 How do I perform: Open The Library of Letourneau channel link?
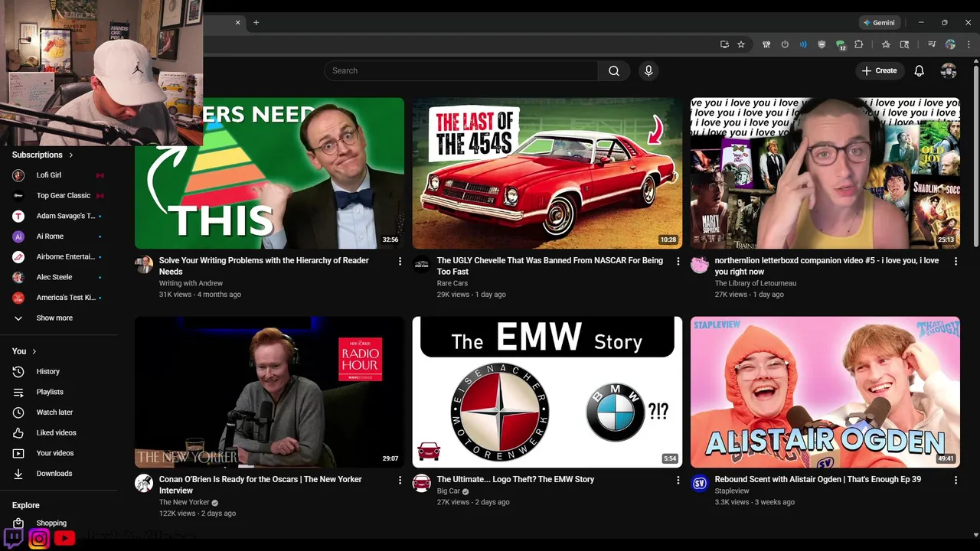756,283
